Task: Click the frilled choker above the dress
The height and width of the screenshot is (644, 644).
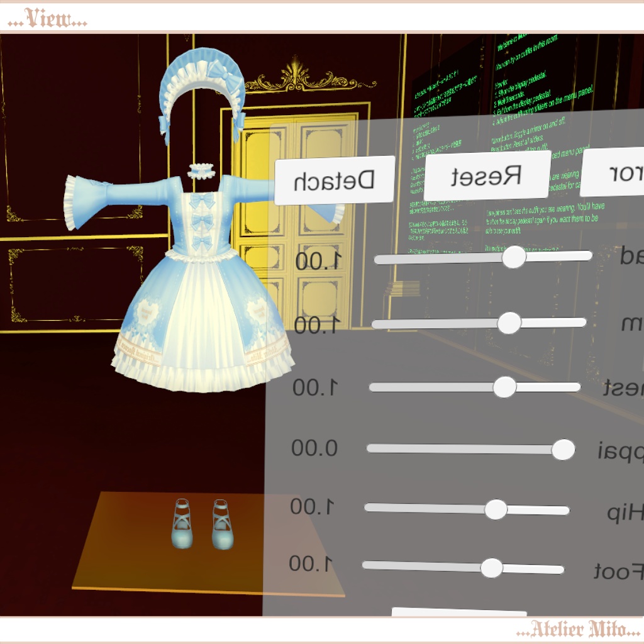Action: point(201,171)
